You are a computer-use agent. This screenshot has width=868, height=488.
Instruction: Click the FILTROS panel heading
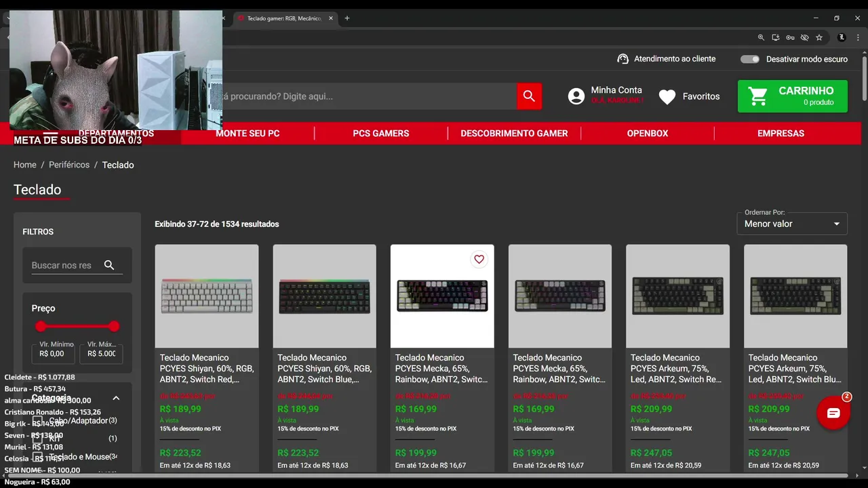click(38, 232)
